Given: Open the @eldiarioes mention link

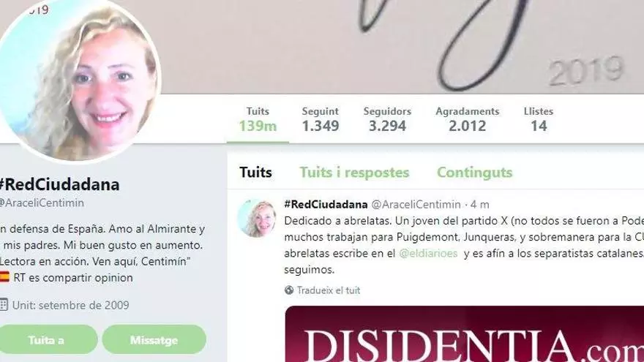Looking at the screenshot, I should [x=428, y=253].
